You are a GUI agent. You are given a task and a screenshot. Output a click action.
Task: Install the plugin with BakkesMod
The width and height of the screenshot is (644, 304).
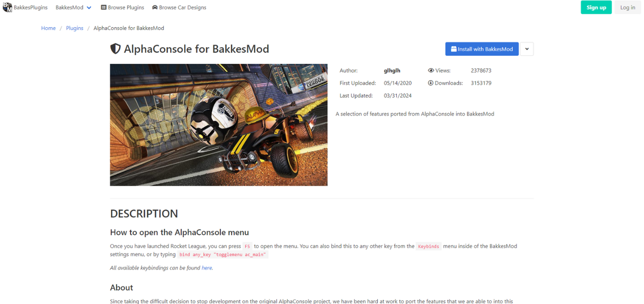[482, 49]
